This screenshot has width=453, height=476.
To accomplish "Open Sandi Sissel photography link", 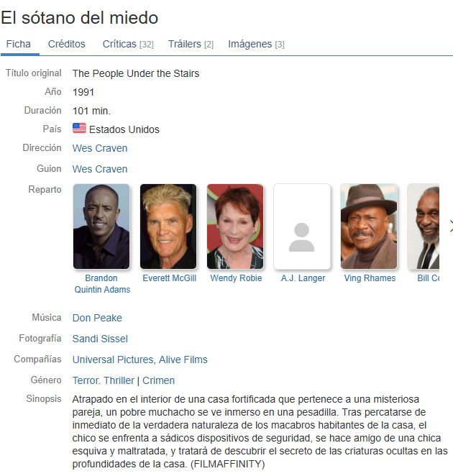I will [x=100, y=339].
